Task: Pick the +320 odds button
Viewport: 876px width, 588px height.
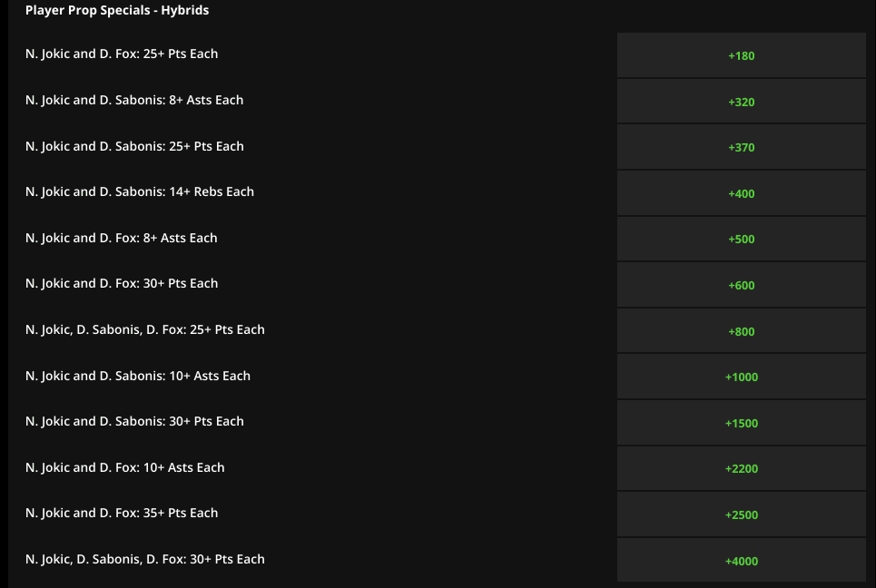Action: (x=741, y=102)
